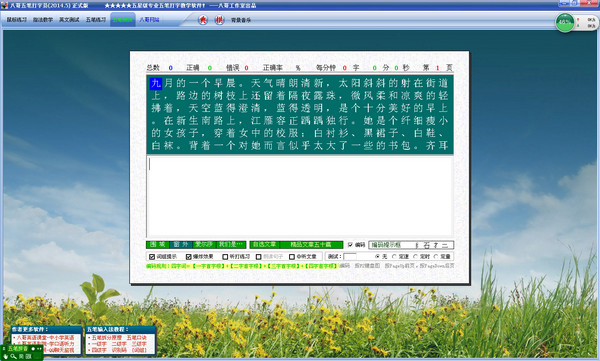Select the 窗外 article button
The width and height of the screenshot is (600, 361).
[x=181, y=244]
